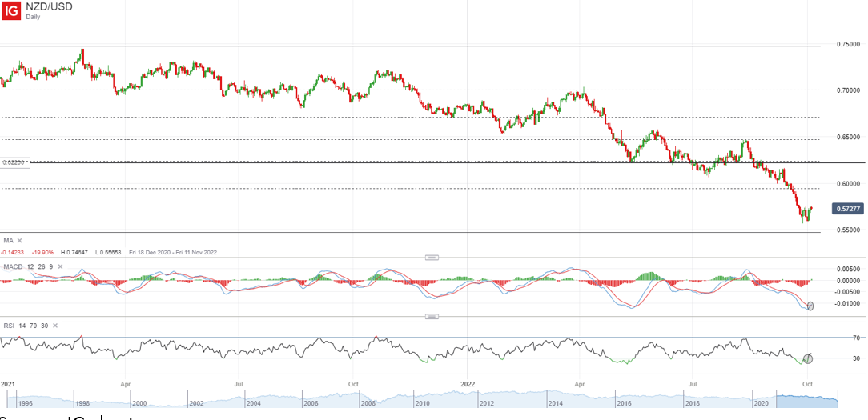868x420 pixels.
Task: Close the MACD indicator panel
Action: point(60,266)
